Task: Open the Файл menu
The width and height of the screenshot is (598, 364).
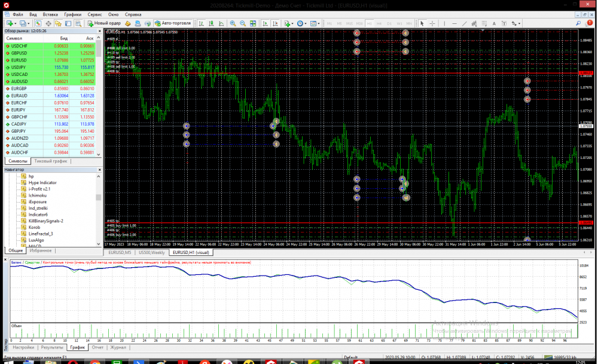Action: click(x=17, y=14)
